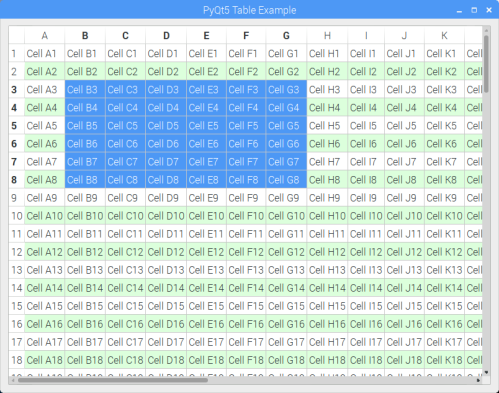The height and width of the screenshot is (393, 499).
Task: Click Cell G10
Action: tap(286, 216)
